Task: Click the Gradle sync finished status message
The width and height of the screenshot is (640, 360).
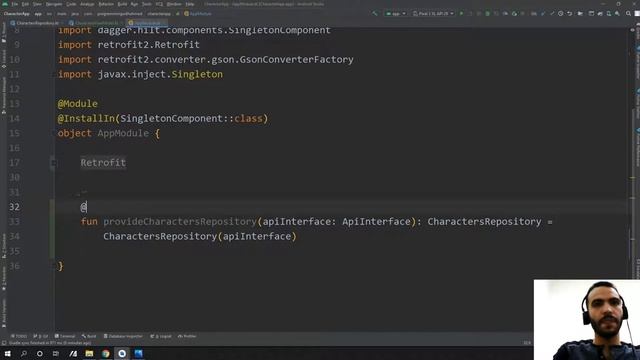Action: 50,343
